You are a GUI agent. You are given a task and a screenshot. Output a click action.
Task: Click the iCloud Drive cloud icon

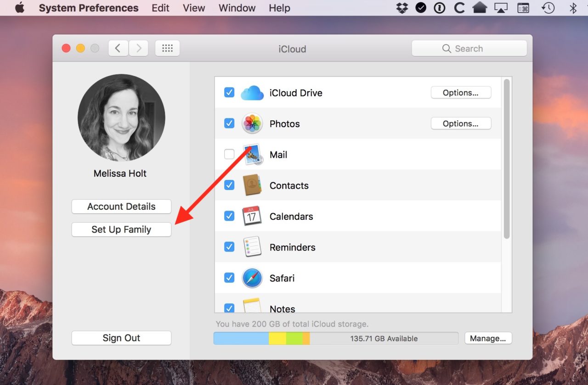[252, 93]
